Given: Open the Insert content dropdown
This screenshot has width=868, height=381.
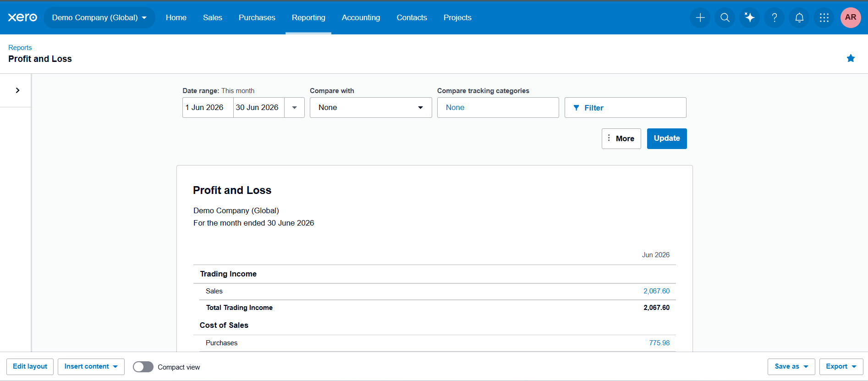Looking at the screenshot, I should point(91,366).
